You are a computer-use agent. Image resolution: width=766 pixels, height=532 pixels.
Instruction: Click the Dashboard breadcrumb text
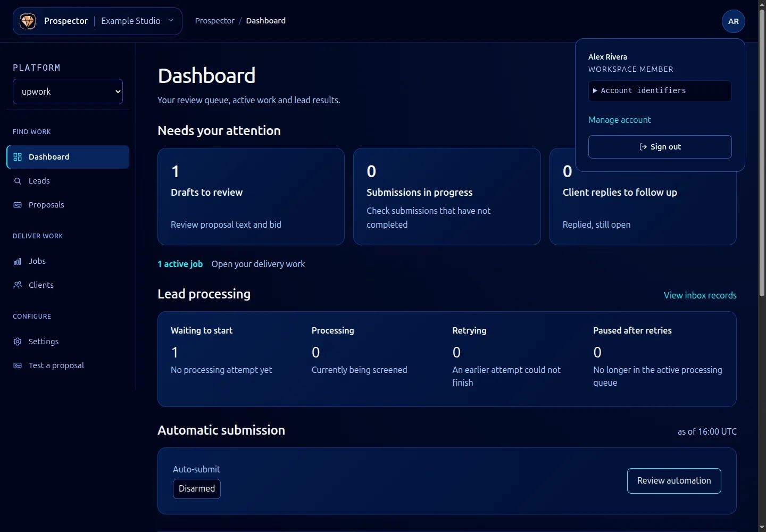(265, 21)
